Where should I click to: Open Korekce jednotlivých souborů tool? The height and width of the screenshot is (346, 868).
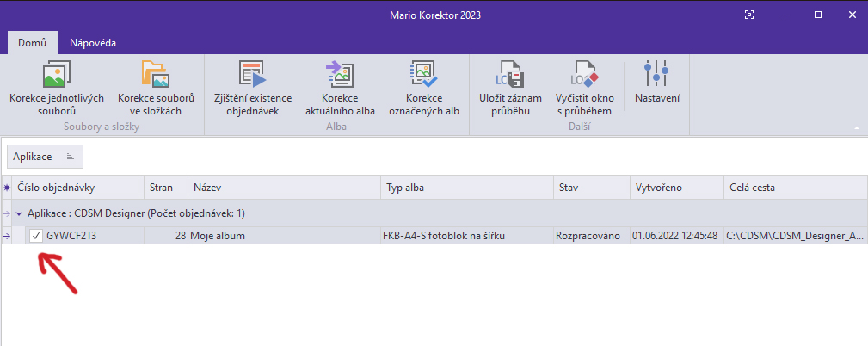[55, 89]
